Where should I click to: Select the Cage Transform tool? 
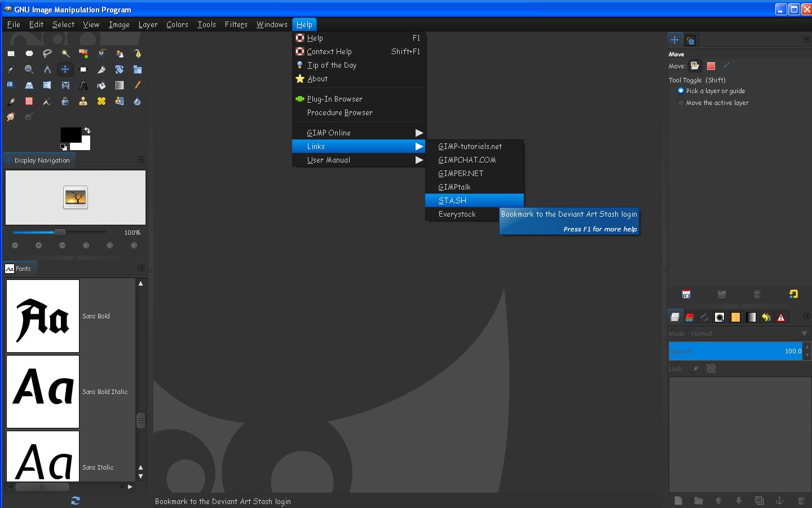pyautogui.click(x=65, y=85)
